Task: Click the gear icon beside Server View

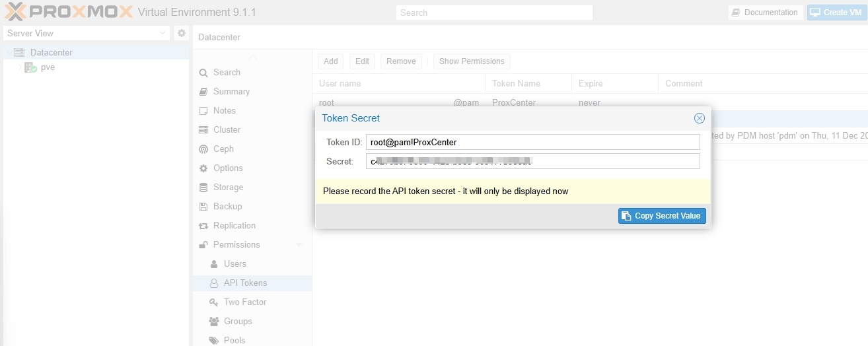Action: [x=182, y=33]
